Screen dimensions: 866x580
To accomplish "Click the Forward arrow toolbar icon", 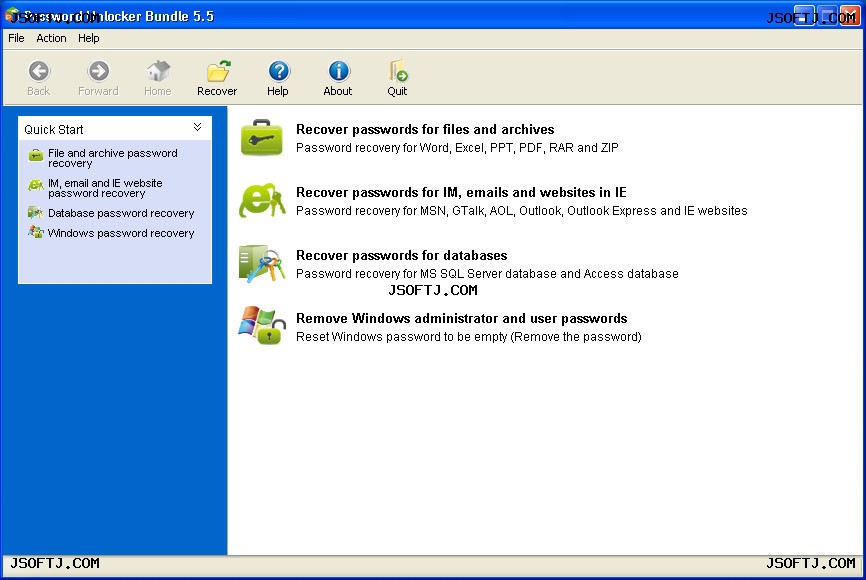I will pyautogui.click(x=98, y=71).
